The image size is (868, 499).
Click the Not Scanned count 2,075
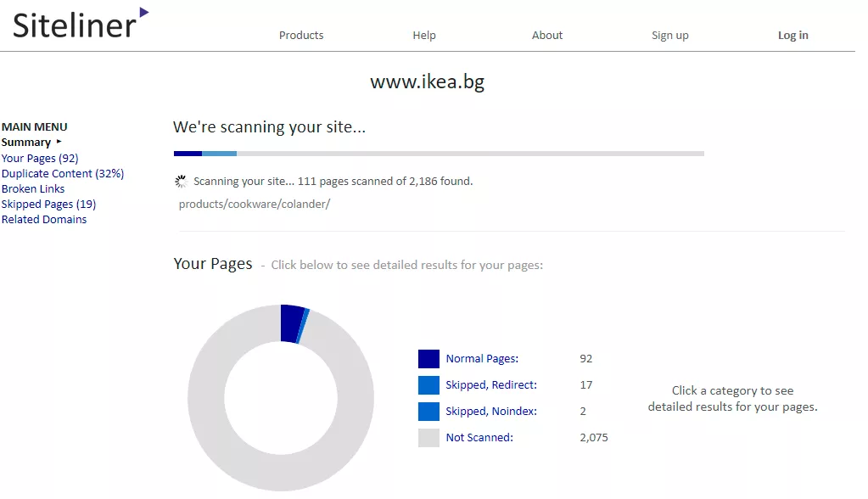(x=593, y=438)
